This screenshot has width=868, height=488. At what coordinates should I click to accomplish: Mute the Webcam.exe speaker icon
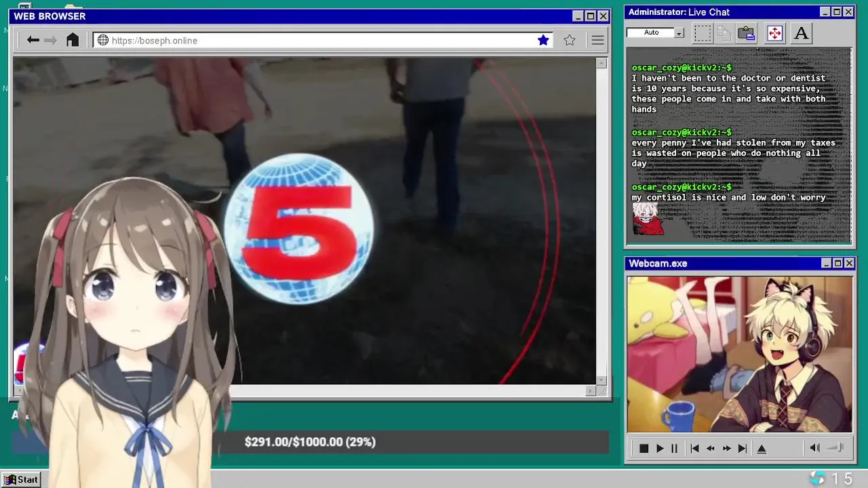[814, 447]
